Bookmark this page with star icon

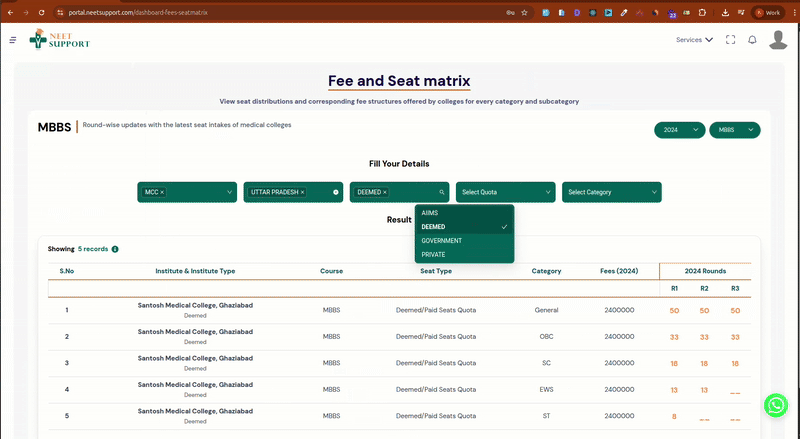526,12
